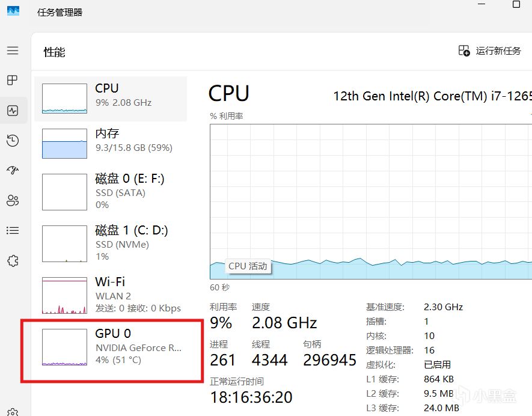Open the Services puzzle-piece icon
Viewport: 532px width, 416px height.
[13, 261]
